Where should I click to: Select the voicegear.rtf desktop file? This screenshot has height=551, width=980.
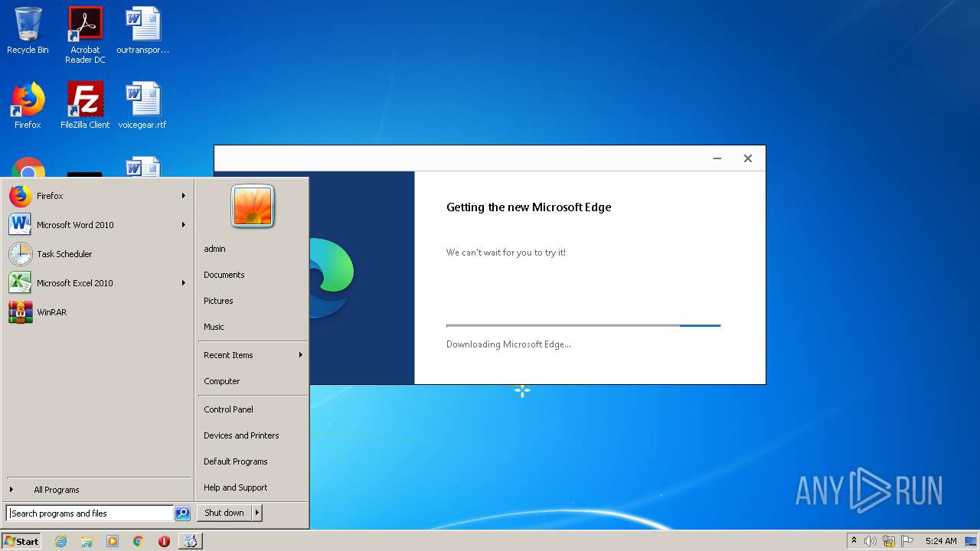tap(142, 106)
